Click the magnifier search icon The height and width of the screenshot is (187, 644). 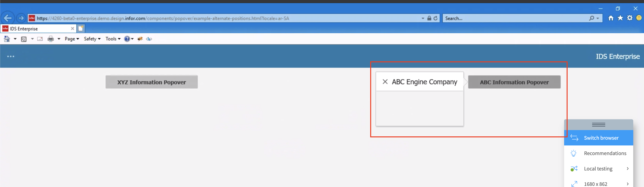pos(592,18)
